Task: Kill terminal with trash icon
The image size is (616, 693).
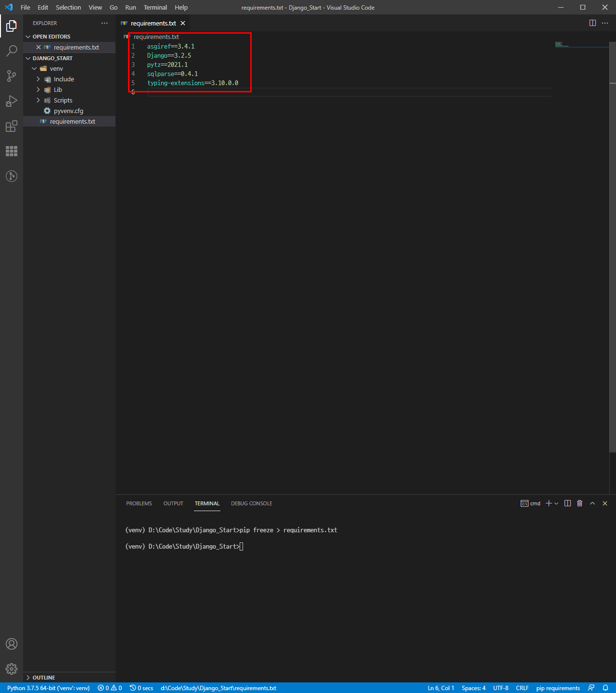Action: click(579, 503)
